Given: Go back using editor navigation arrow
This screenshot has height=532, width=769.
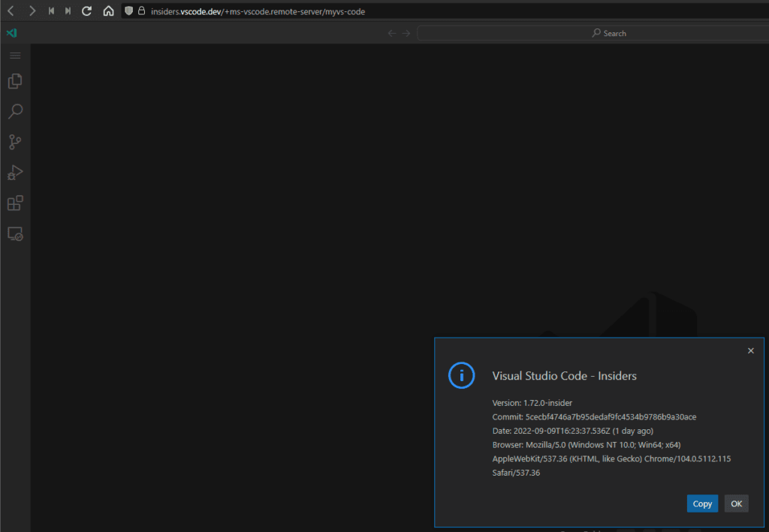Looking at the screenshot, I should (x=392, y=33).
